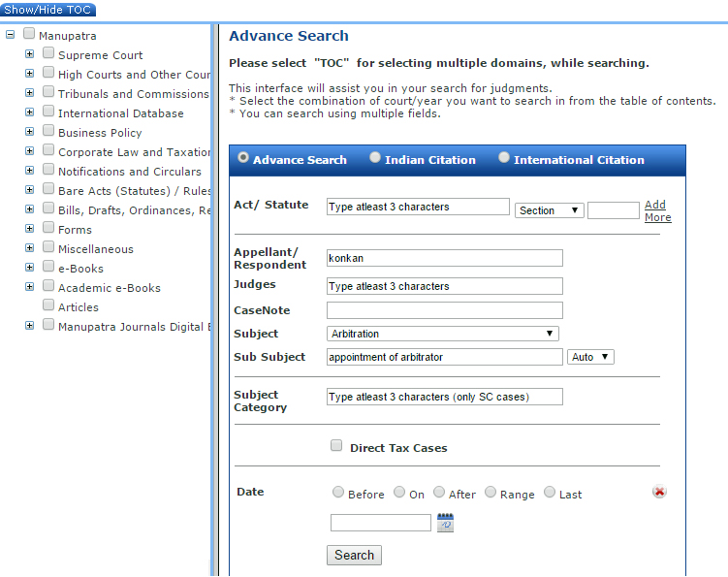This screenshot has height=577, width=728.
Task: Tick the Forms checkbox
Action: tap(48, 227)
